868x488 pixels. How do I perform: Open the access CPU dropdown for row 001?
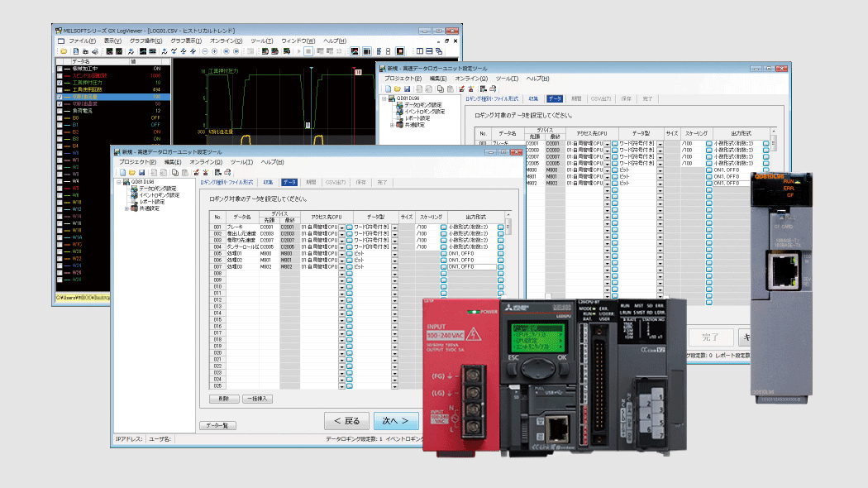(341, 226)
